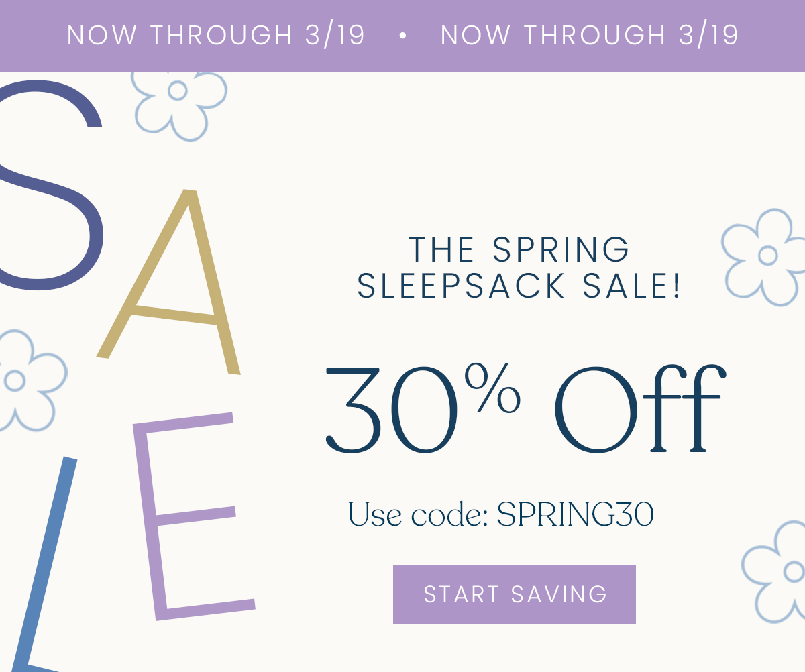Click the bullet dot between banner texts
805x672 pixels.
coord(402,36)
